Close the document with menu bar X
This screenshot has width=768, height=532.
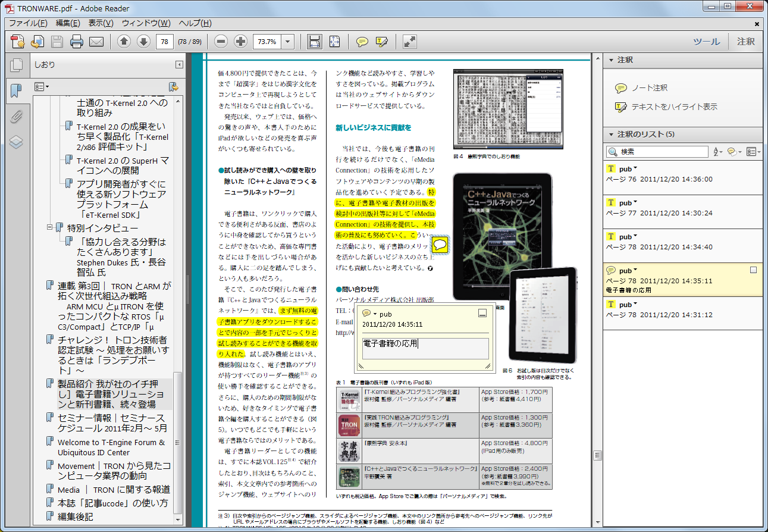[757, 24]
